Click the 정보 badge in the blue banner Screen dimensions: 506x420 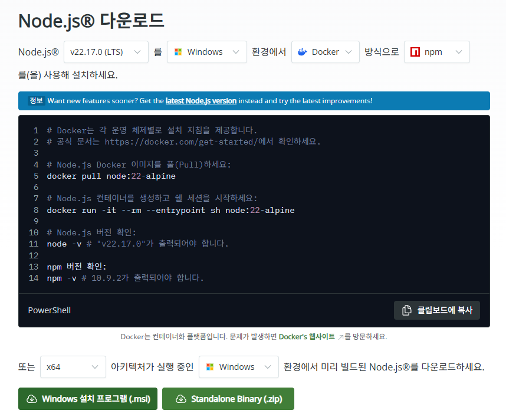36,100
